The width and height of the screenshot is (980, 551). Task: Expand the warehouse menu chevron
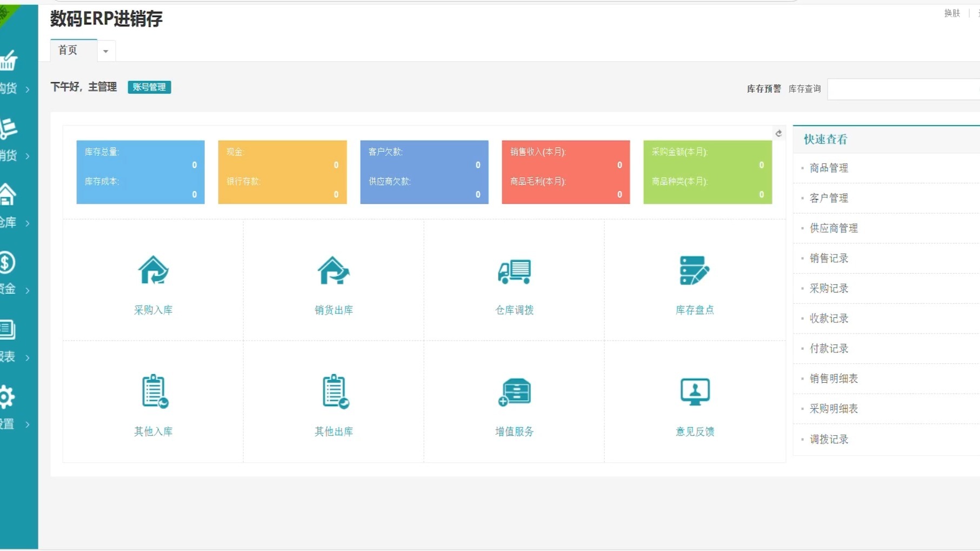(x=28, y=223)
